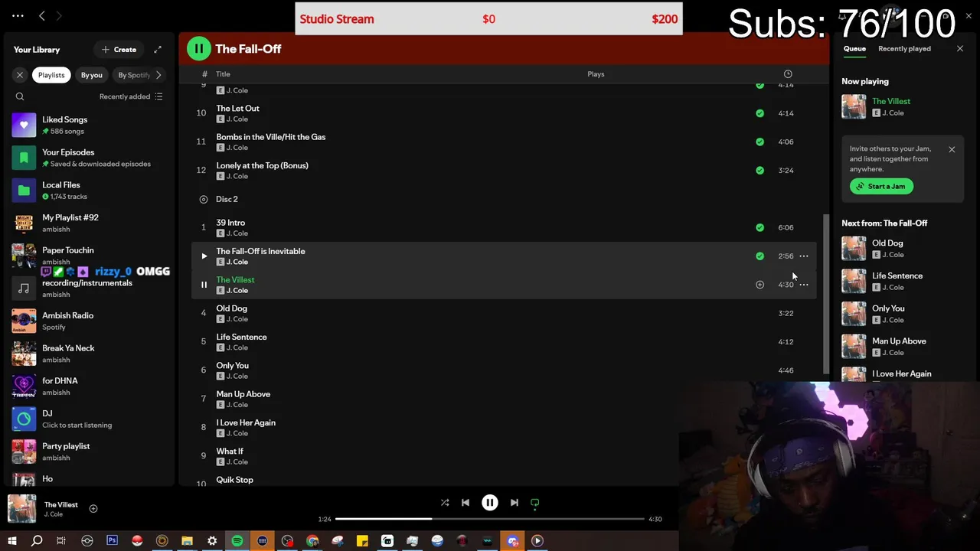
Task: Open the Party playlist
Action: tap(89, 452)
